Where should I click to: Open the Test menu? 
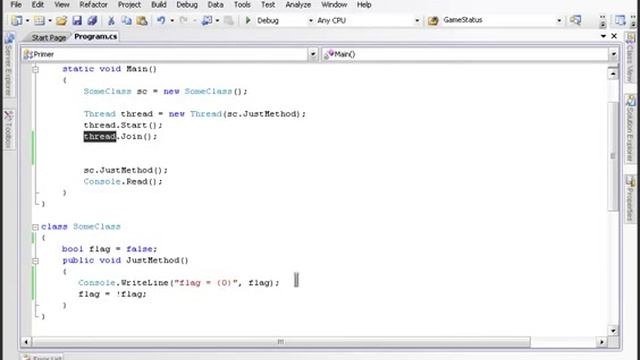[268, 5]
